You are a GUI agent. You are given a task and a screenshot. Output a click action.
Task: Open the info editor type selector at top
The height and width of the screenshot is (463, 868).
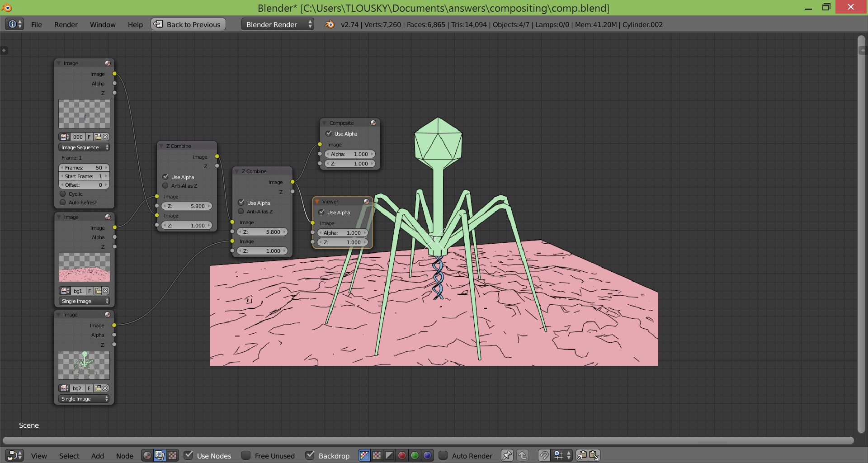tap(14, 24)
